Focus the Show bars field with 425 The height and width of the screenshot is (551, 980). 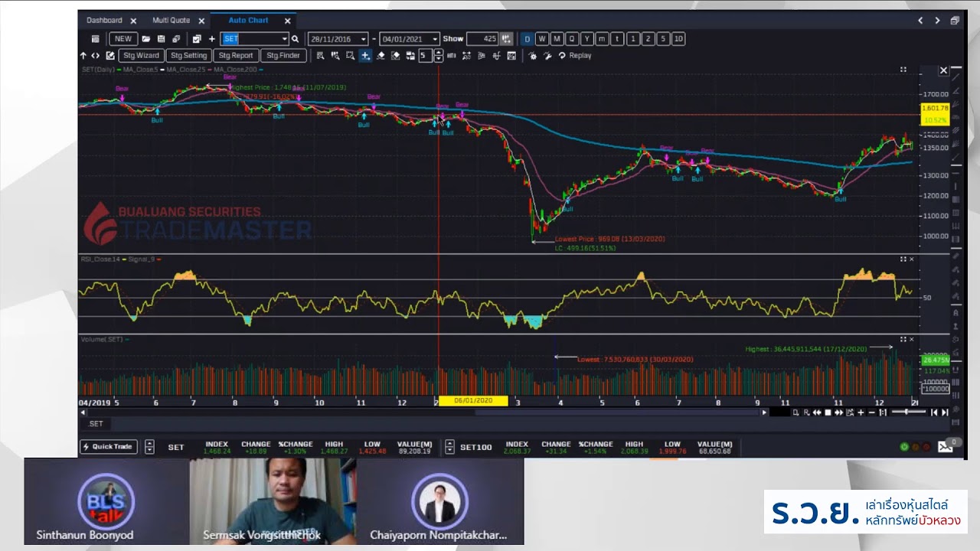(x=482, y=39)
